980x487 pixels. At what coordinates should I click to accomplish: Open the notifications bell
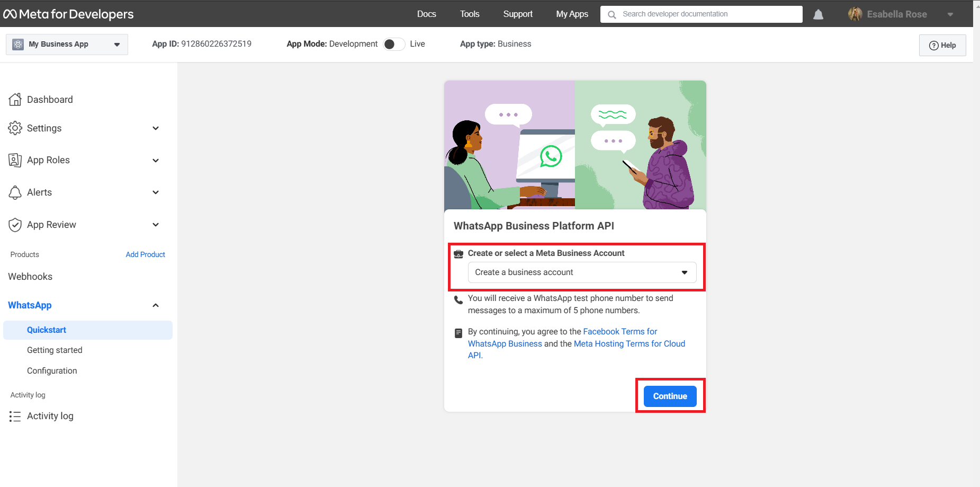(x=818, y=14)
